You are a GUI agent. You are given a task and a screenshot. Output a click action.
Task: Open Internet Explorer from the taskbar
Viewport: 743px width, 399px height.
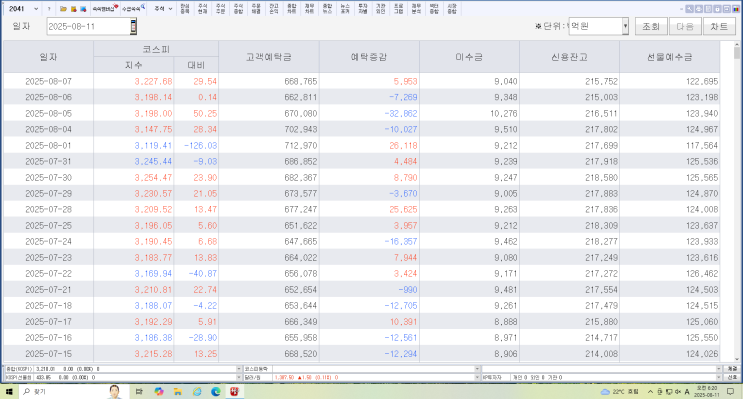click(197, 391)
